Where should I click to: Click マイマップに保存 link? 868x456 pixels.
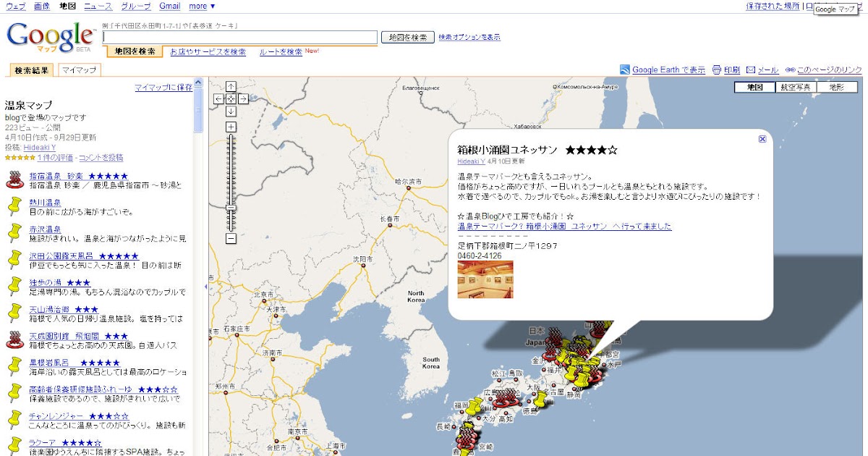click(x=163, y=87)
